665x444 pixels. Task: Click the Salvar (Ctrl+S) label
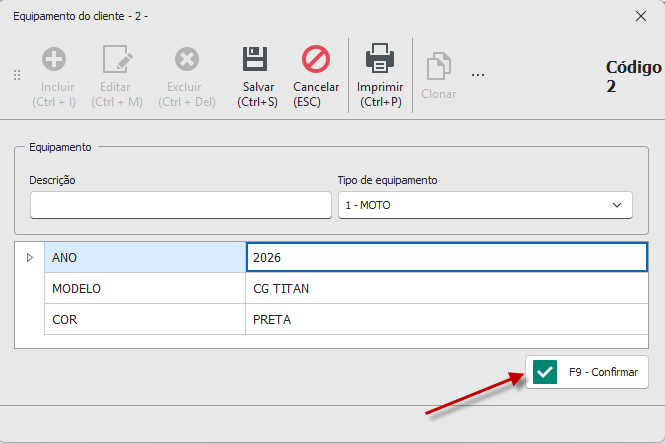[257, 94]
